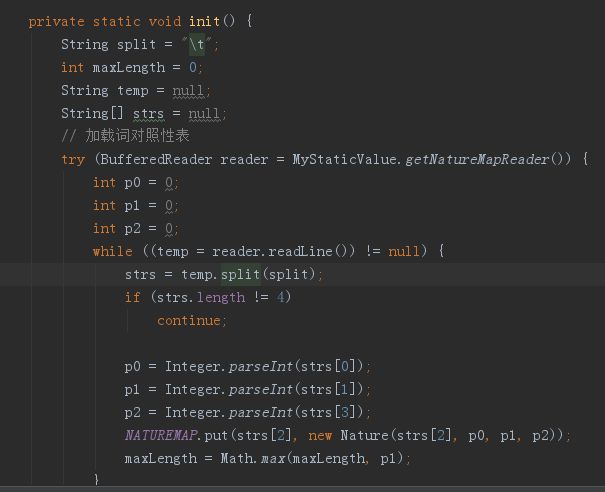This screenshot has width=605, height=492.
Task: Click null in the while condition
Action: pos(404,251)
